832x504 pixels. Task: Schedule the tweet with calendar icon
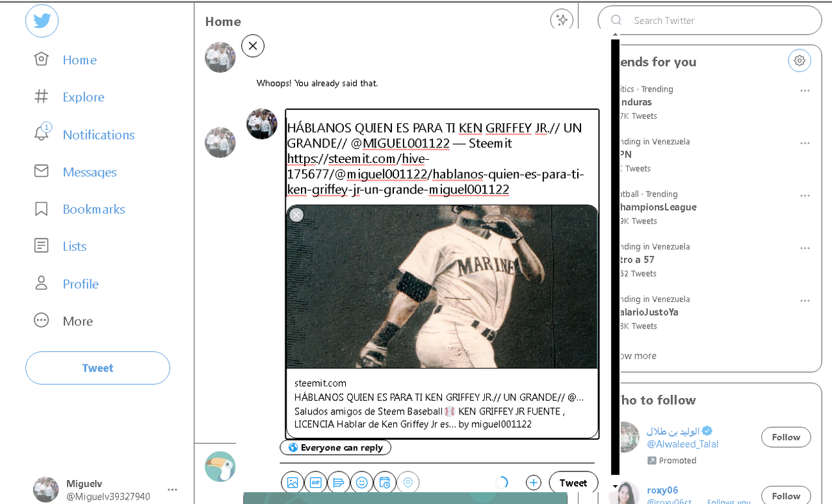pyautogui.click(x=385, y=483)
